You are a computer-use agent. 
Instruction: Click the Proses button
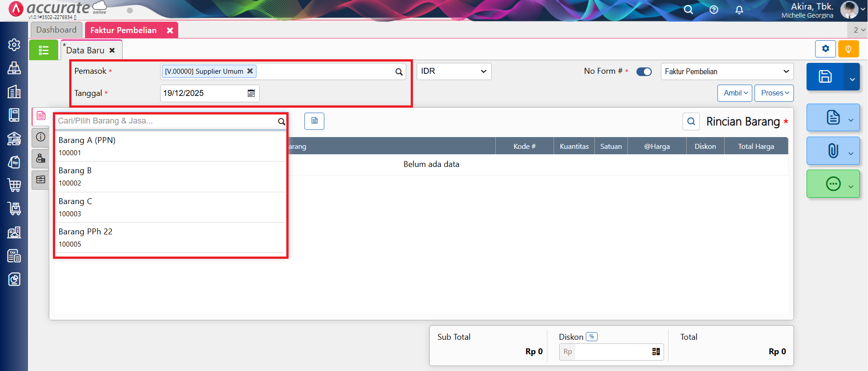coord(774,93)
